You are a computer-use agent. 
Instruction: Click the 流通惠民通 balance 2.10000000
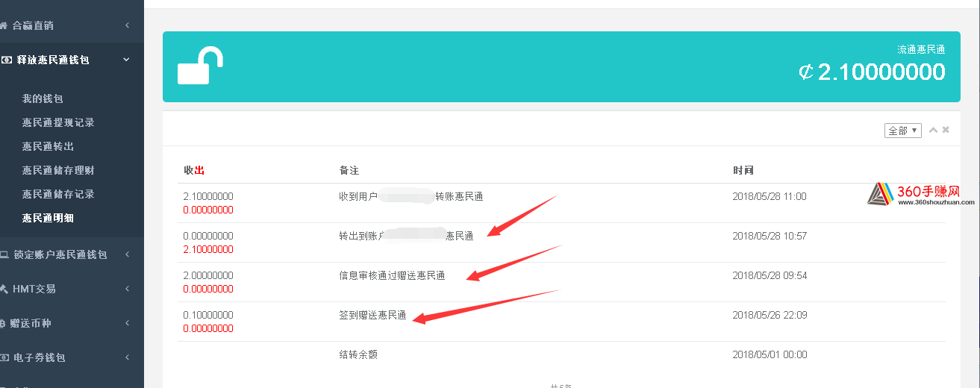tap(872, 72)
